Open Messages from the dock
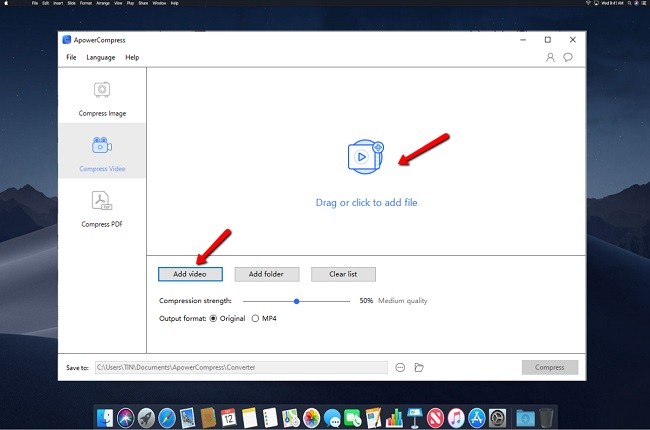 point(332,418)
